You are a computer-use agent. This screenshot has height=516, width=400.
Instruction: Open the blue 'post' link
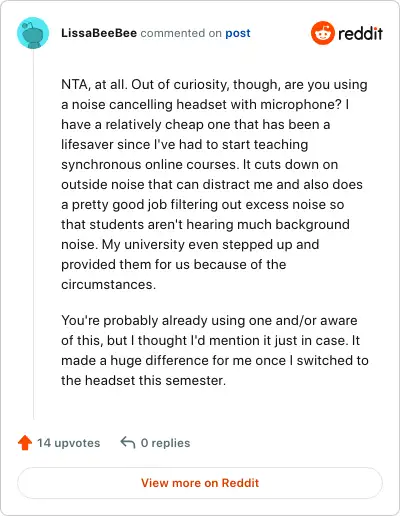[238, 33]
